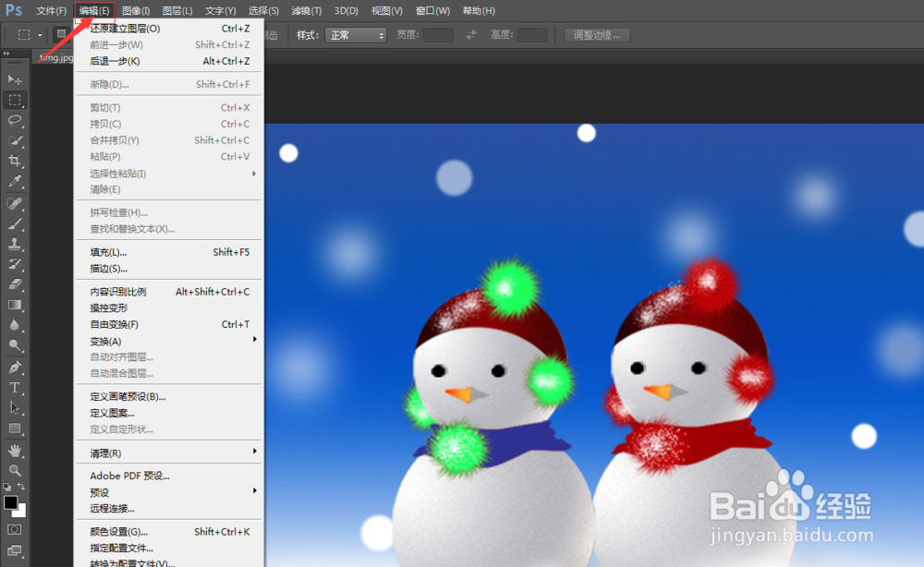
Task: Open the 滤镜(T) menu
Action: click(x=307, y=10)
